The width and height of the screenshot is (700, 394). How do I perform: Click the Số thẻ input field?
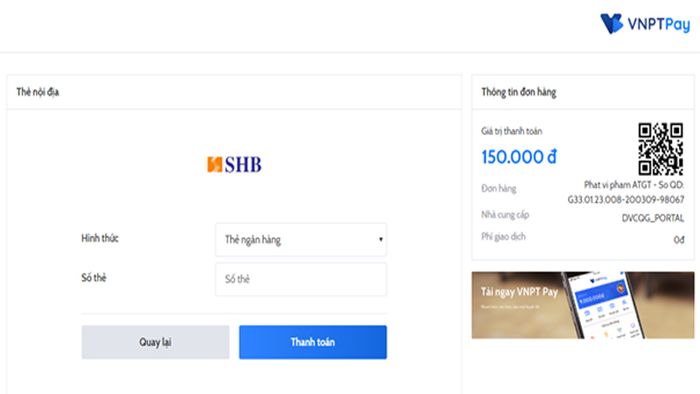[x=301, y=279]
